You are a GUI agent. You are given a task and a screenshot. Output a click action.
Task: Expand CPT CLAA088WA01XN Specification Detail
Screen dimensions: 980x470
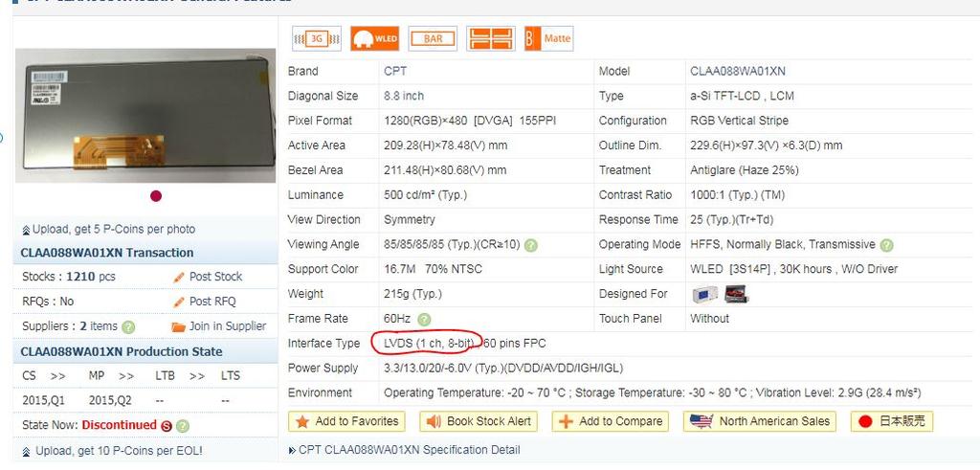coord(410,450)
